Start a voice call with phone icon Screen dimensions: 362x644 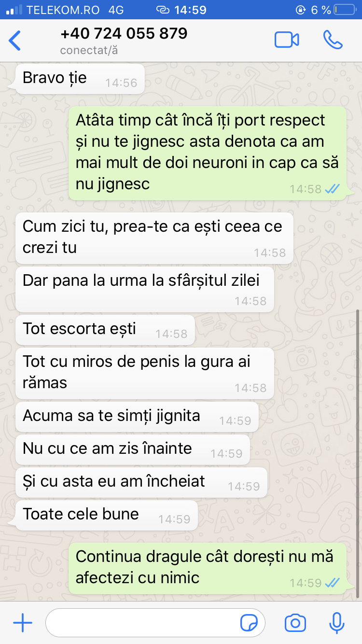point(333,40)
